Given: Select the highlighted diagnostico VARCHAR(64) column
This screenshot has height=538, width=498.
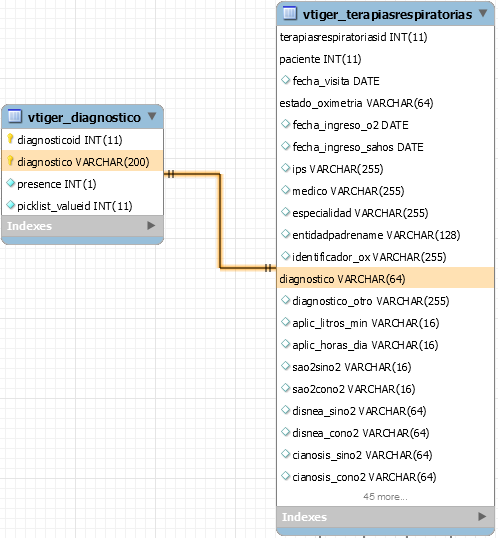Looking at the screenshot, I should 385,279.
